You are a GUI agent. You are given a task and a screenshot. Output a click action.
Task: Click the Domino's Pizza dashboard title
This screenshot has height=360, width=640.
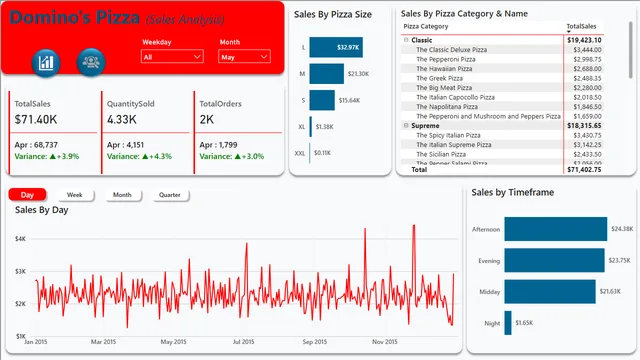[74, 18]
